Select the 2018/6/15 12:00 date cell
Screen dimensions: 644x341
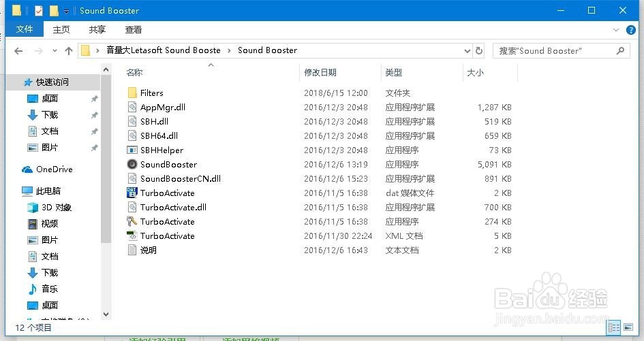[x=336, y=93]
